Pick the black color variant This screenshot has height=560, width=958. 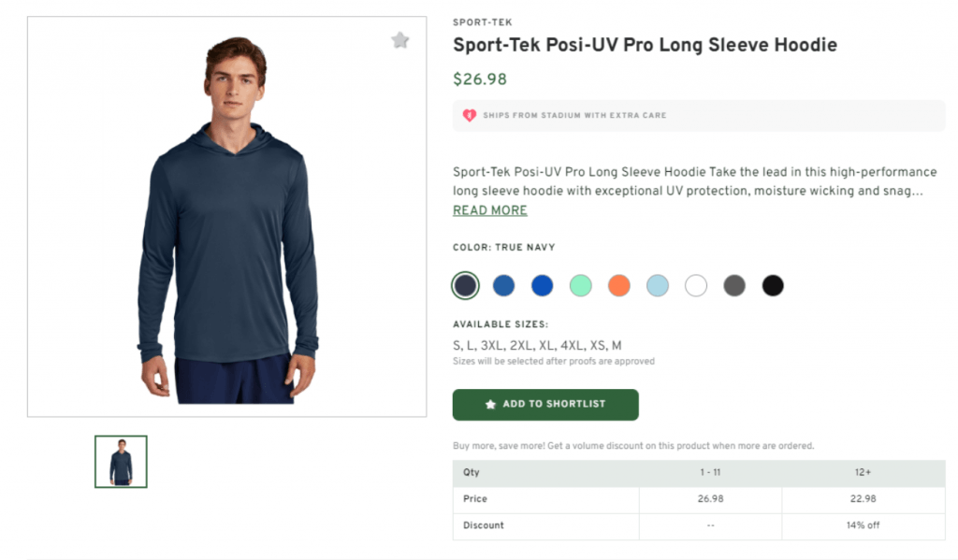pyautogui.click(x=772, y=285)
